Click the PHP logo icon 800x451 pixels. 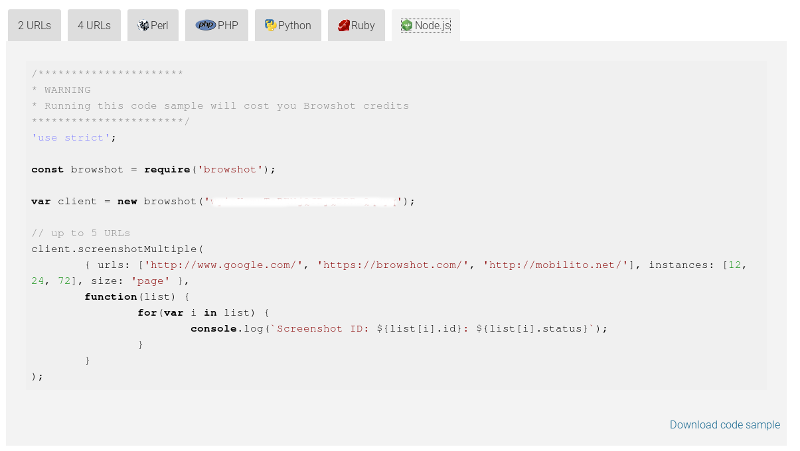pos(206,25)
